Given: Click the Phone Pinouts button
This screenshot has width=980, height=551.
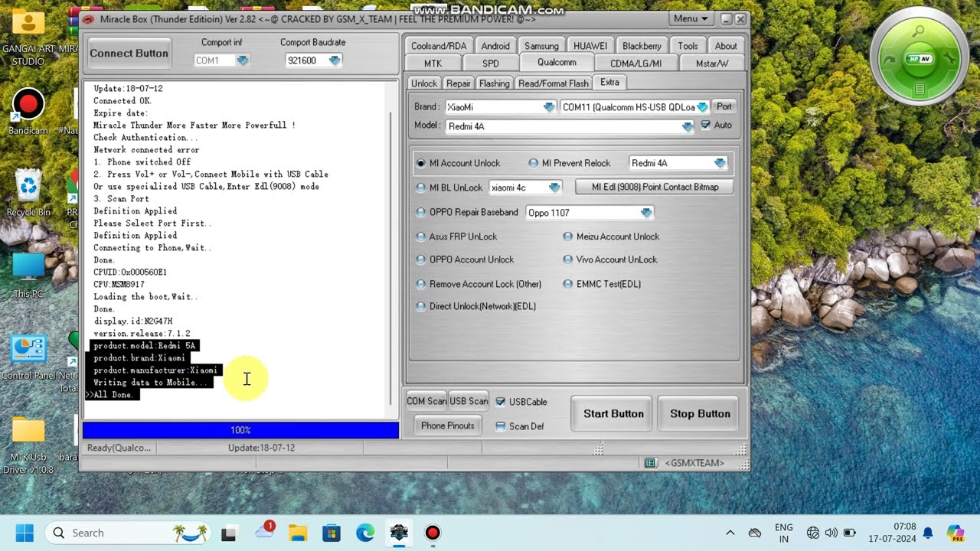Looking at the screenshot, I should 448,425.
